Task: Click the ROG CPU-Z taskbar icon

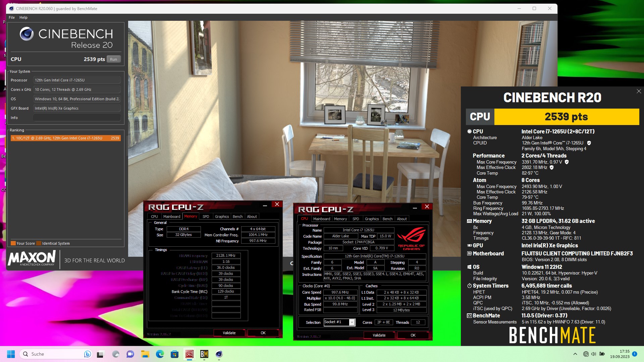Action: [x=190, y=354]
